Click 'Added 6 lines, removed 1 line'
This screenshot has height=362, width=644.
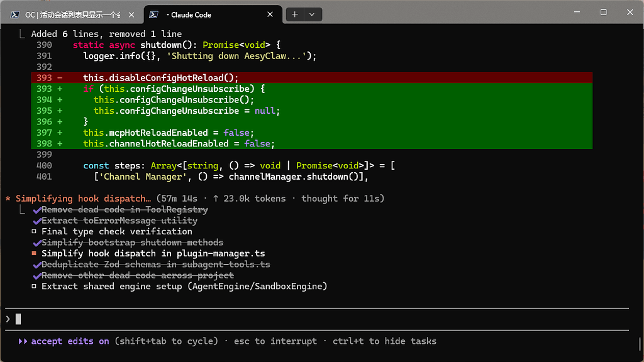pos(106,34)
